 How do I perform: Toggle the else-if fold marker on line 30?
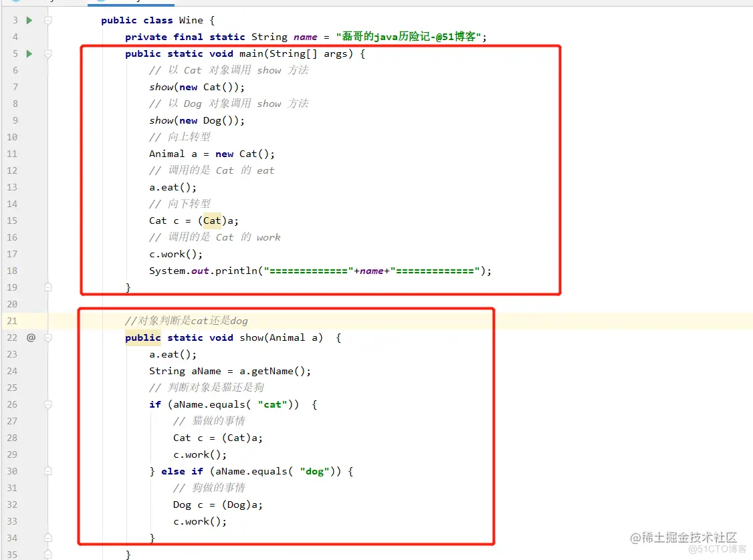click(x=48, y=471)
